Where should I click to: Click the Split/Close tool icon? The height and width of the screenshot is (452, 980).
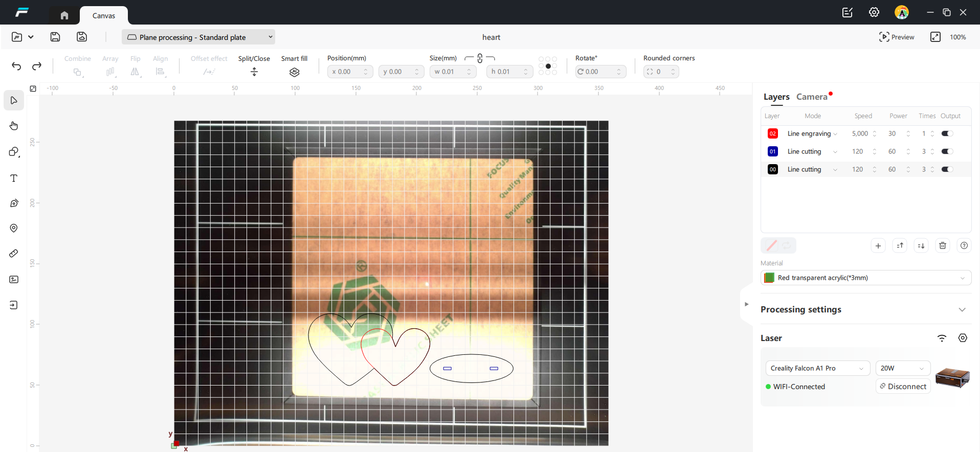pos(254,72)
